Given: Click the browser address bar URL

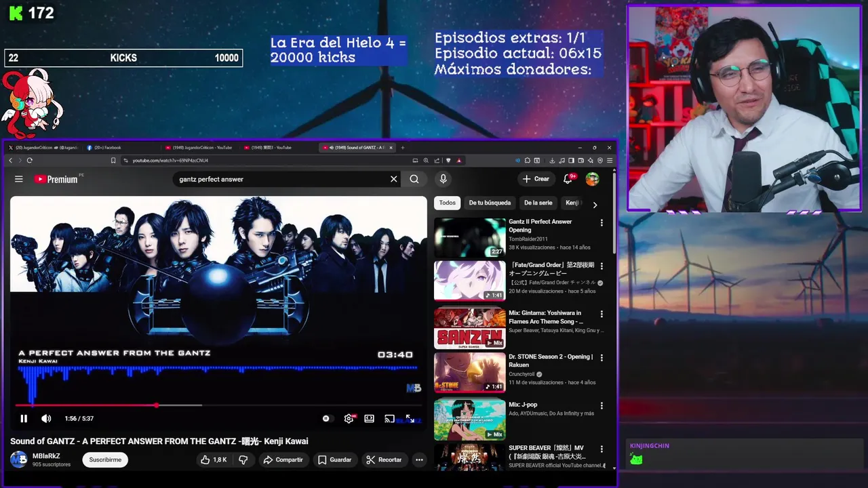Looking at the screenshot, I should tap(170, 161).
